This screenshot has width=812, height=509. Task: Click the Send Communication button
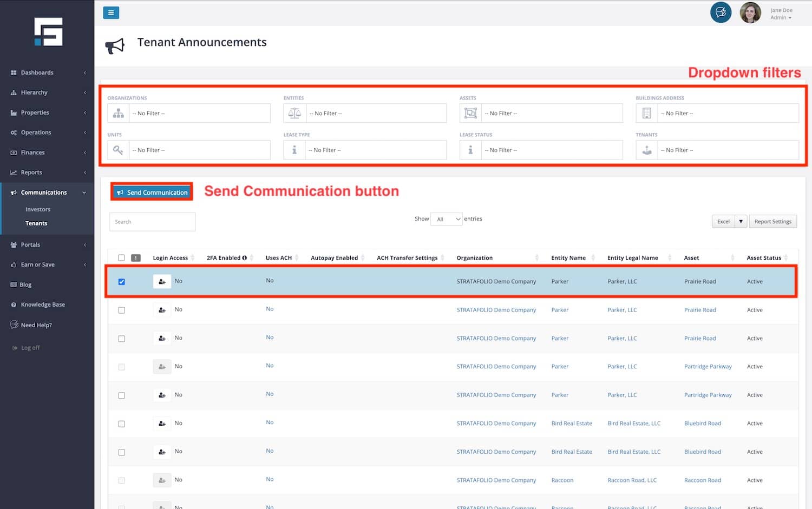point(152,193)
